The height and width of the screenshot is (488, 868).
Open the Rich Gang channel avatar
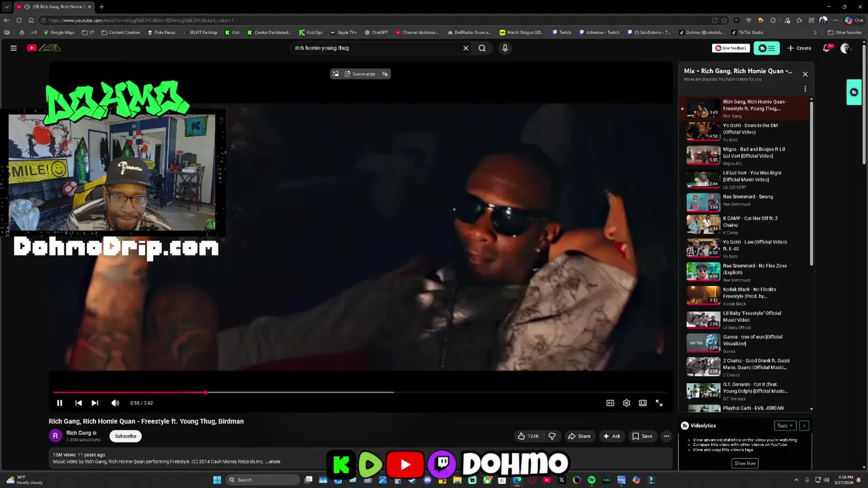point(56,436)
